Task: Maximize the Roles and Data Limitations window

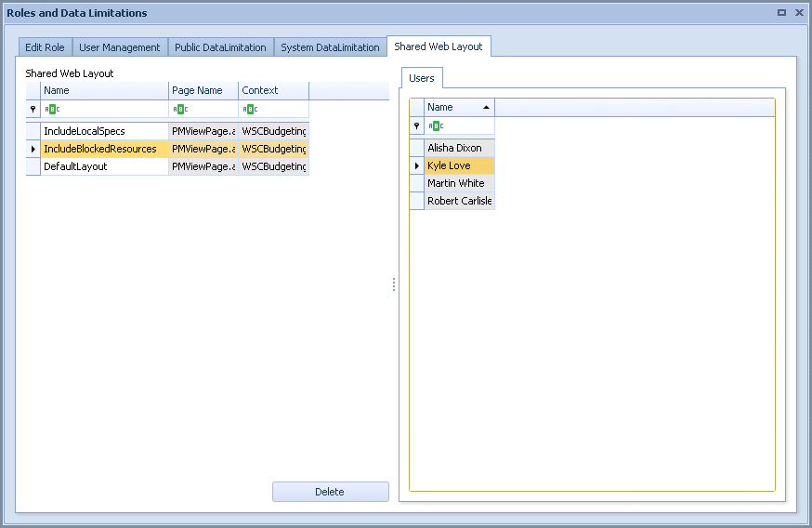Action: [x=781, y=13]
